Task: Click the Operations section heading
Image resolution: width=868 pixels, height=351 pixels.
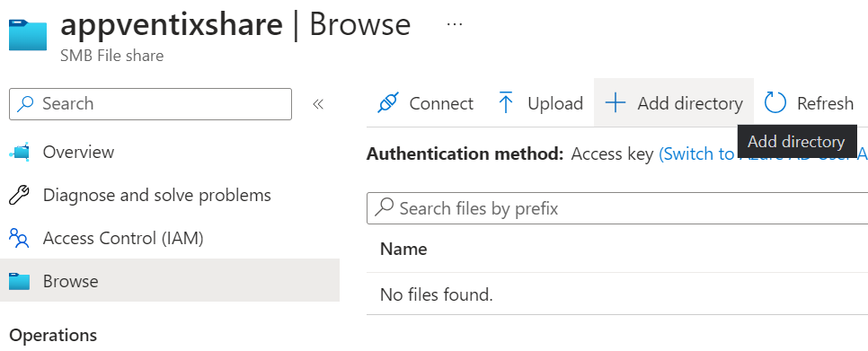Action: 53,336
